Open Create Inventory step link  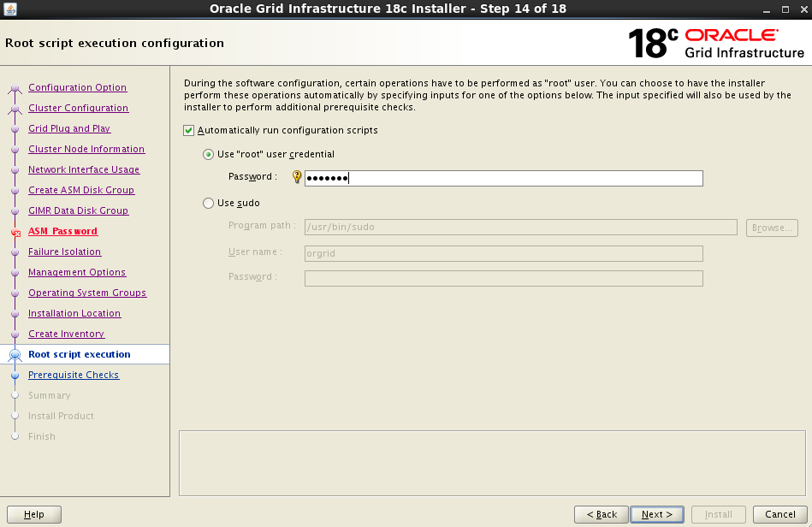(66, 334)
